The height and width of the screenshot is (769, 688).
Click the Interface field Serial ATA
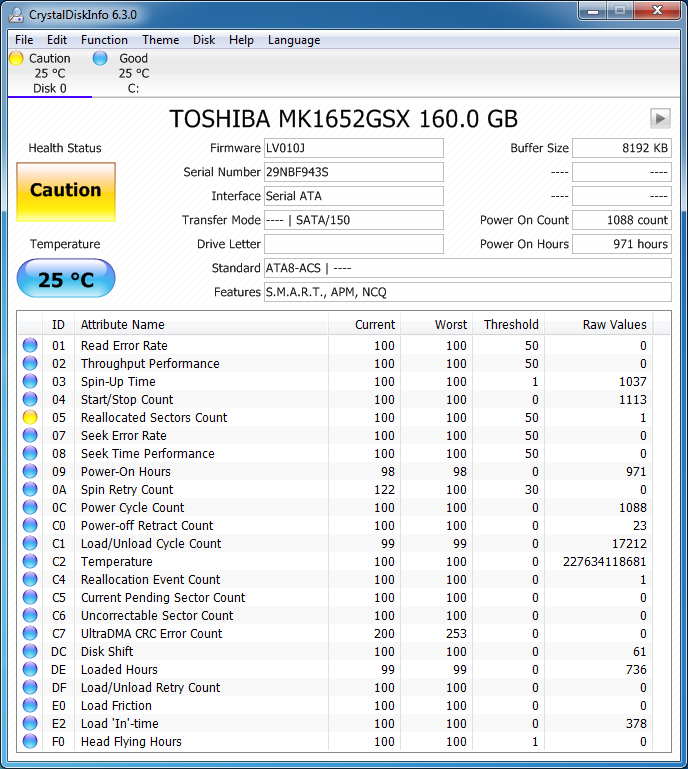[354, 196]
